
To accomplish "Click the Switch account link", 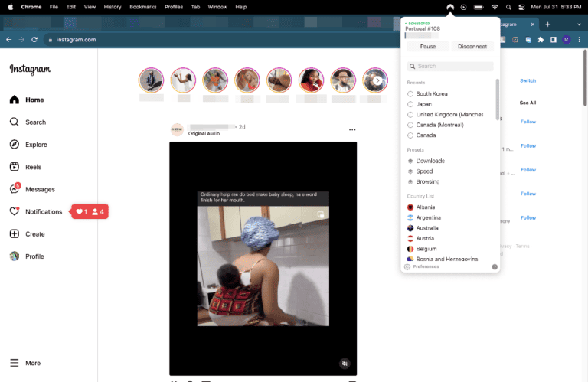I will (x=528, y=80).
